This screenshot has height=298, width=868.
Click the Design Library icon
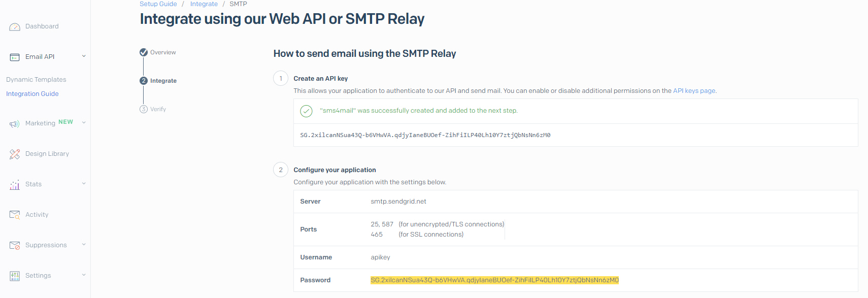[15, 154]
